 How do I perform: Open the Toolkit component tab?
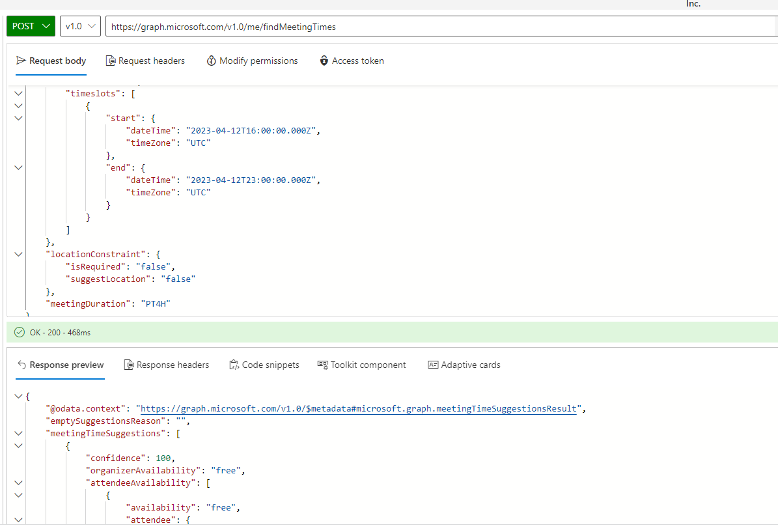(x=362, y=365)
